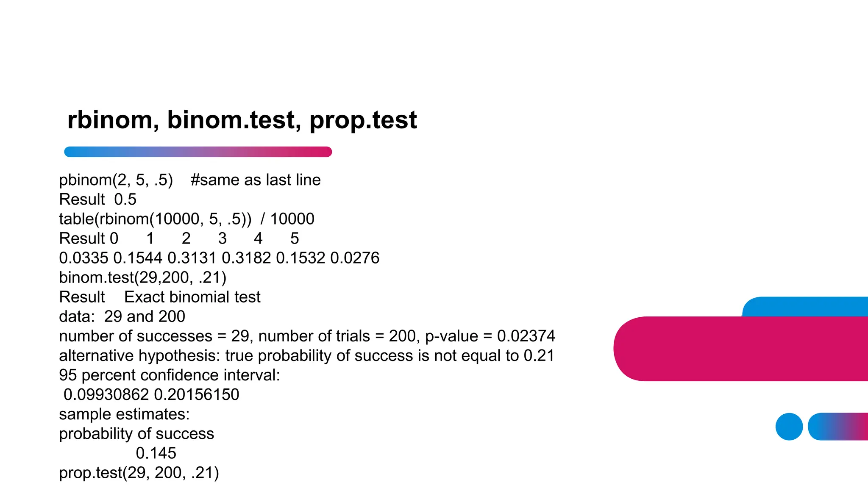
Task: Click the alternative hypothesis line
Action: pyautogui.click(x=306, y=355)
